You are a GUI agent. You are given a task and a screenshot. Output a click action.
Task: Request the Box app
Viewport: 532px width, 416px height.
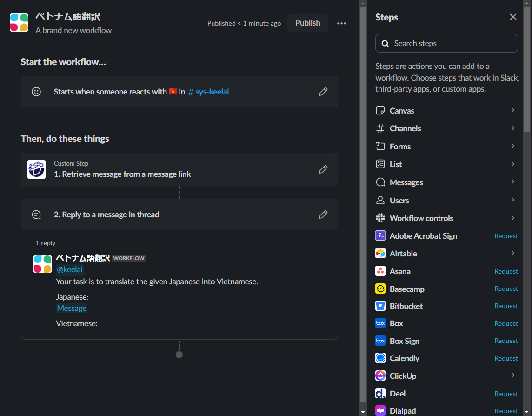(506, 323)
